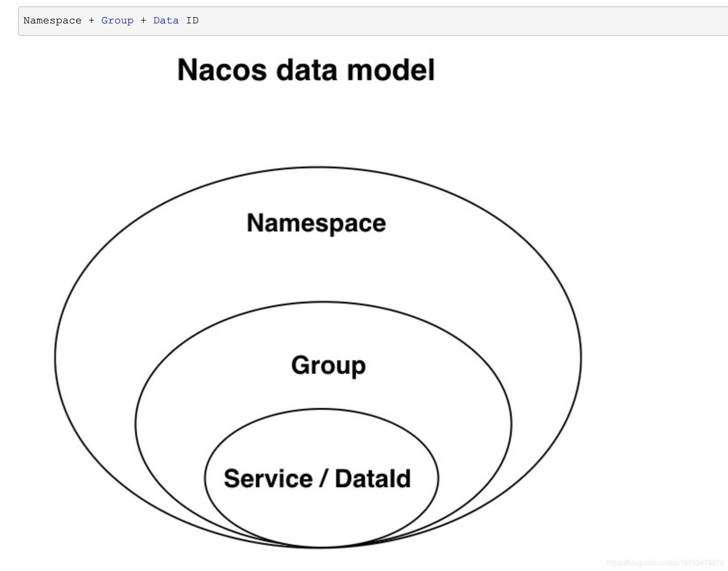728x571 pixels.
Task: Click the code block text 'Namespace + Group + Data ID'
Action: [x=111, y=21]
